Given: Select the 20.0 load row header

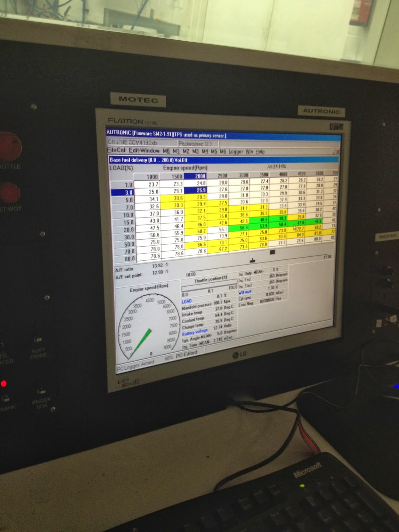Looking at the screenshot, I should coord(124,230).
